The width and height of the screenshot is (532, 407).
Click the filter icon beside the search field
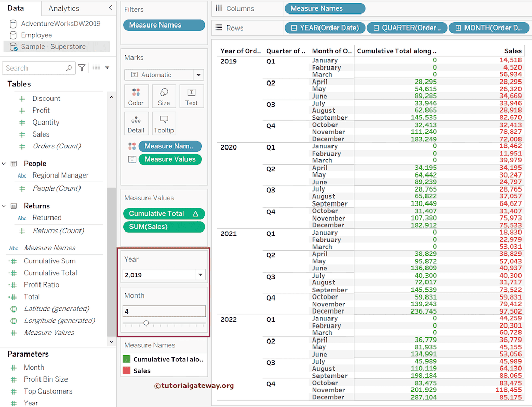pyautogui.click(x=82, y=67)
